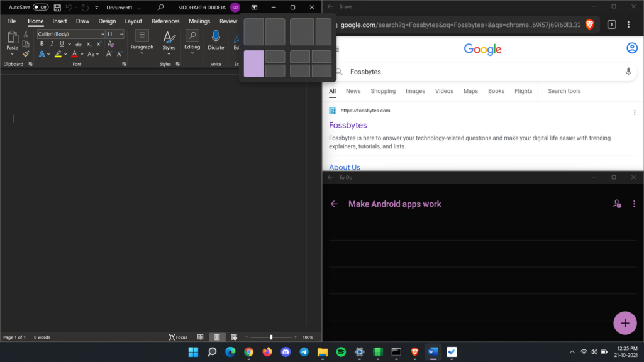Open the Ribbon Display Options icon in Word
This screenshot has width=644, height=362.
pyautogui.click(x=254, y=8)
